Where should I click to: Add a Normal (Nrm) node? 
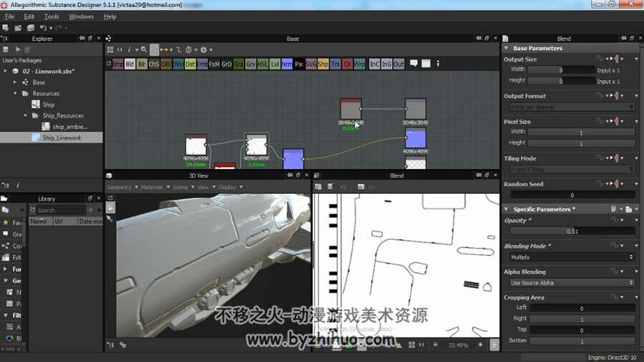[x=287, y=64]
